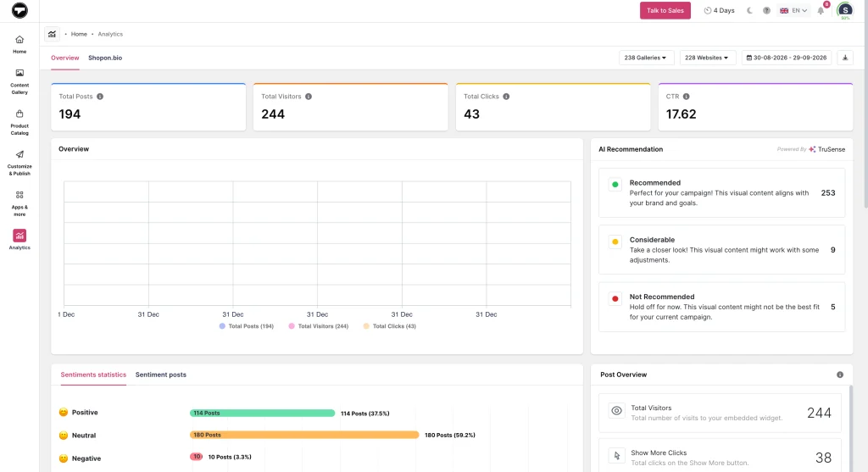Open the help question mark icon
Image resolution: width=868 pixels, height=472 pixels.
pyautogui.click(x=766, y=10)
